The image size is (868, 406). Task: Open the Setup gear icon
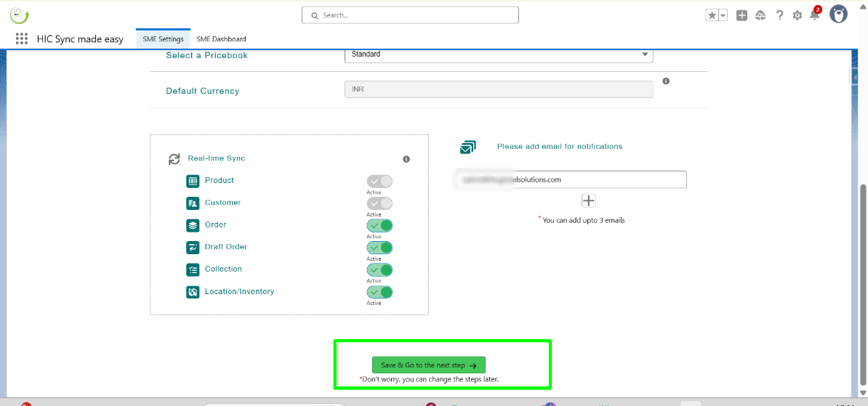797,15
